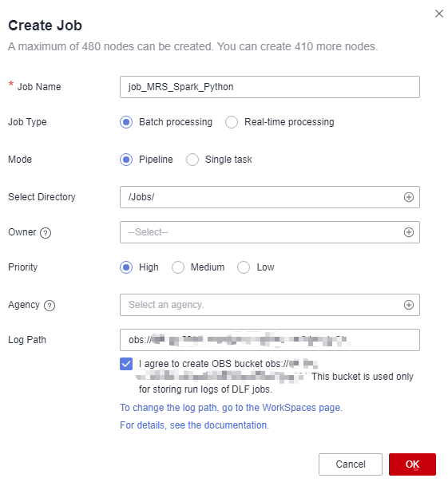Image resolution: width=448 pixels, height=482 pixels.
Task: Click the plus icon in Owner field
Action: [x=408, y=232]
